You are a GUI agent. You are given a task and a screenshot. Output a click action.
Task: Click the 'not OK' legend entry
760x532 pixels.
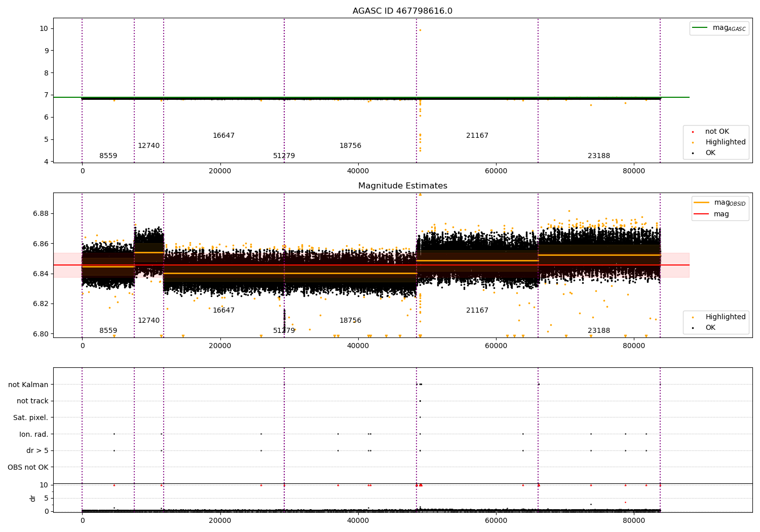pyautogui.click(x=717, y=131)
